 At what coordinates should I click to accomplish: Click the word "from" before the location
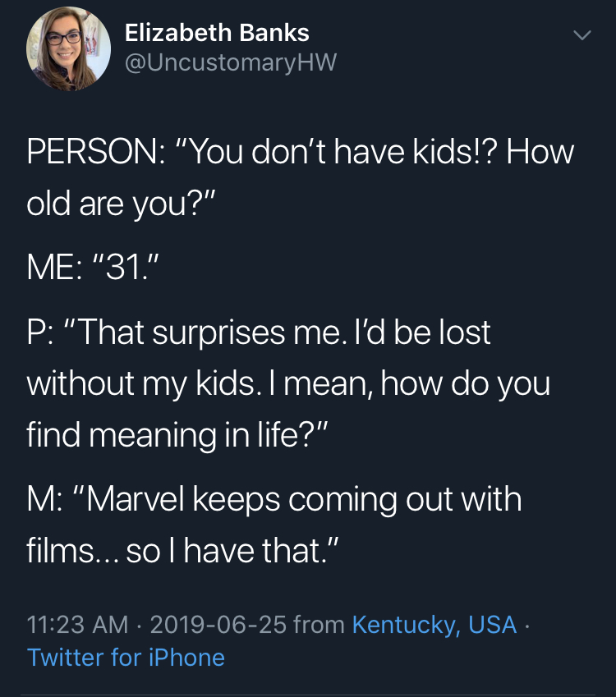coord(319,625)
